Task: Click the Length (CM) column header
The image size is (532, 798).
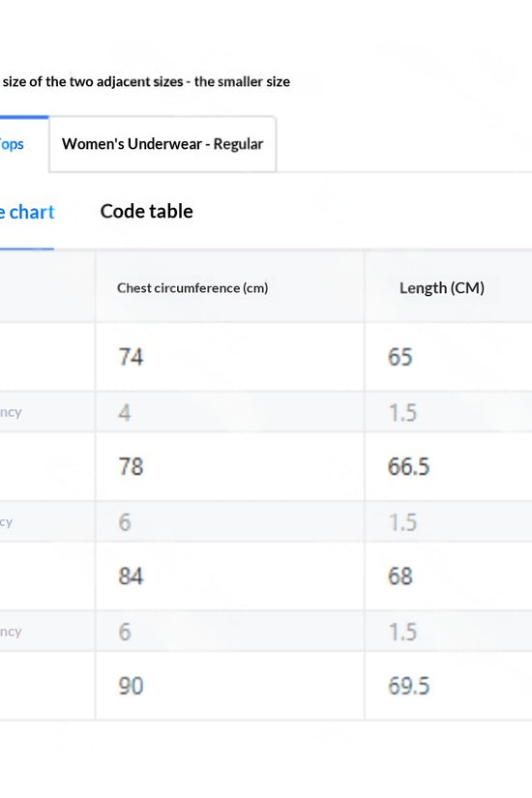Action: (x=441, y=288)
